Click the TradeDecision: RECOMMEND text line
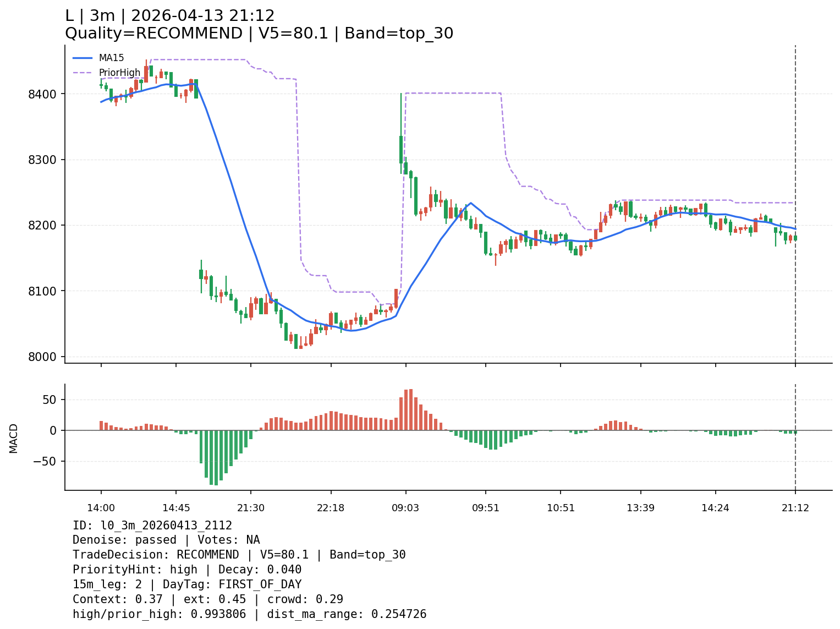This screenshot has width=840, height=629. 239,555
